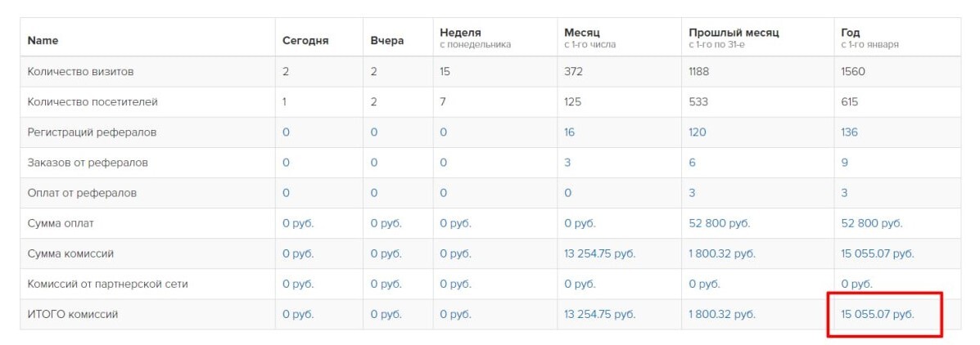Open yearly payment sum 52 800 руб.
The width and height of the screenshot is (980, 345).
point(872,223)
